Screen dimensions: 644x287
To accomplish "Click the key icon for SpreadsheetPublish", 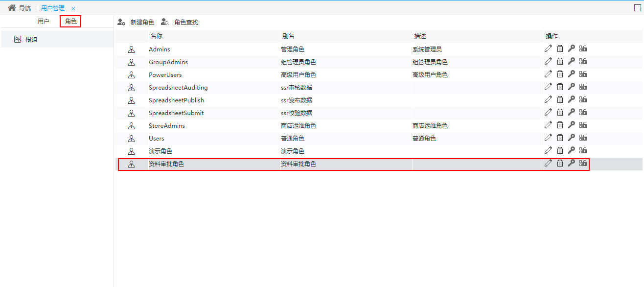I will (x=571, y=99).
